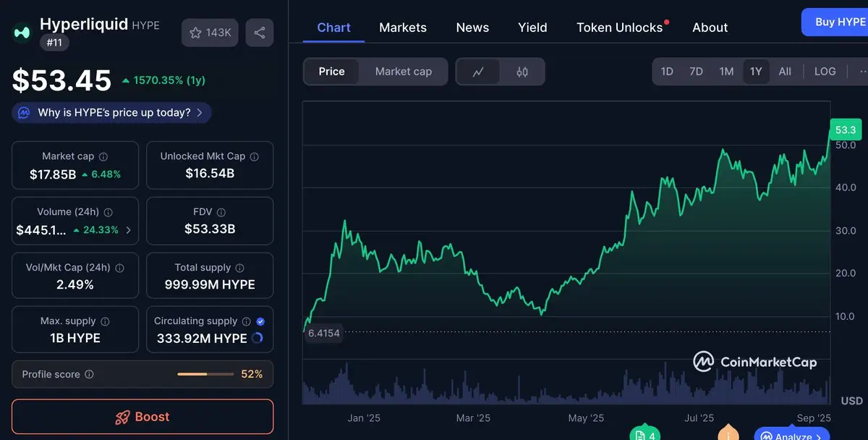Viewport: 868px width, 440px height.
Task: Click the $53.33B FDV value
Action: pos(210,229)
